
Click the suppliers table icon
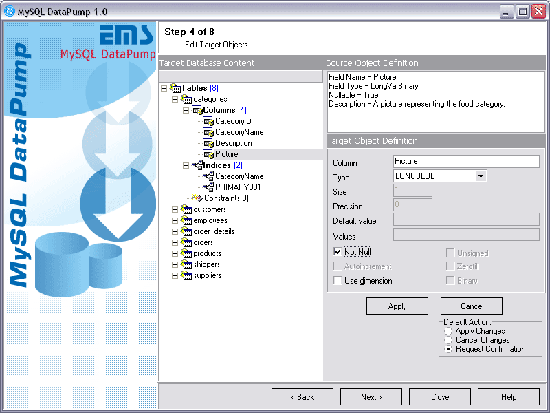click(186, 275)
